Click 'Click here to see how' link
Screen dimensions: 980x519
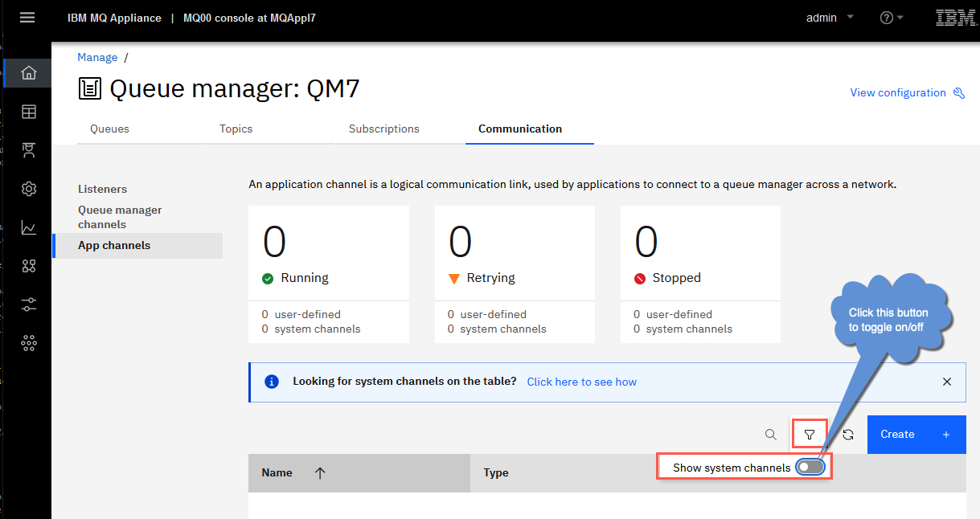click(x=581, y=382)
